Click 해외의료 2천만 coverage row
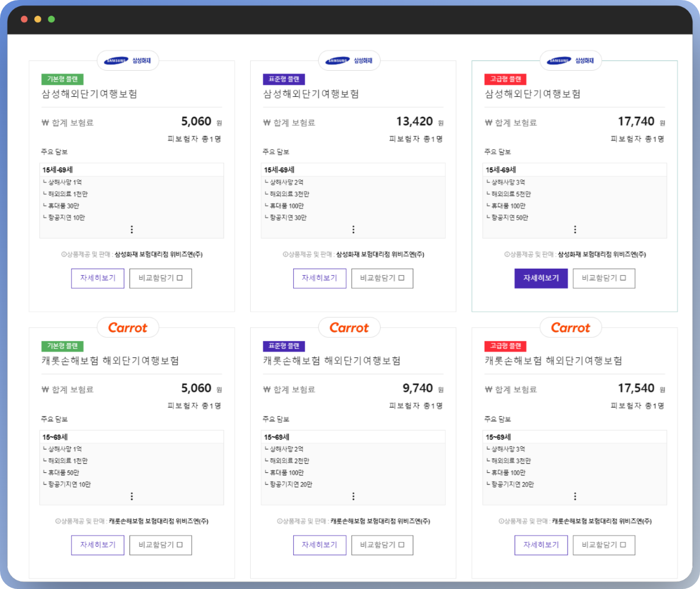700x589 pixels. (x=287, y=461)
